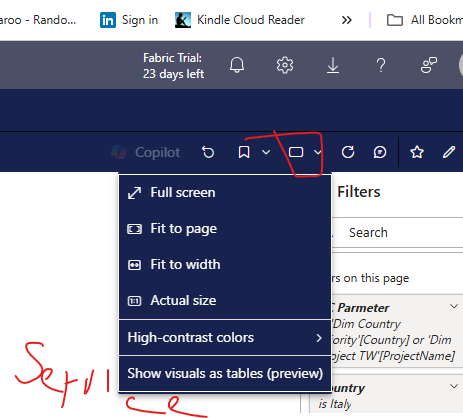Open High-contrast colors submenu
Screen dimensions: 463x418
[225, 338]
